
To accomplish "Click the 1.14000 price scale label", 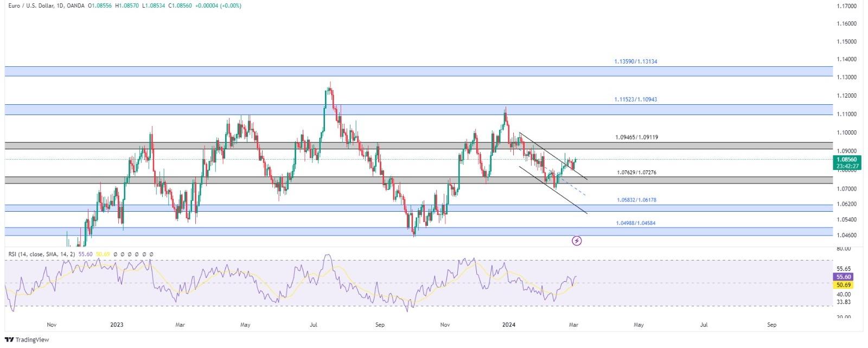I will pyautogui.click(x=847, y=59).
